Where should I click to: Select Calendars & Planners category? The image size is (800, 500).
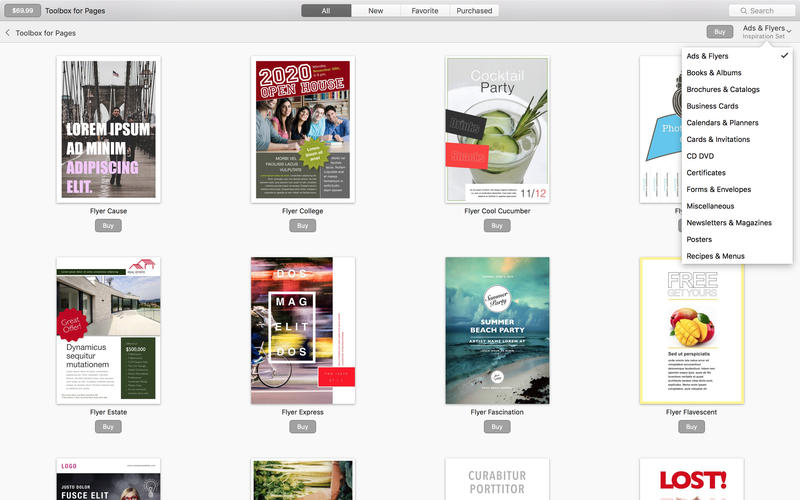[x=737, y=123]
